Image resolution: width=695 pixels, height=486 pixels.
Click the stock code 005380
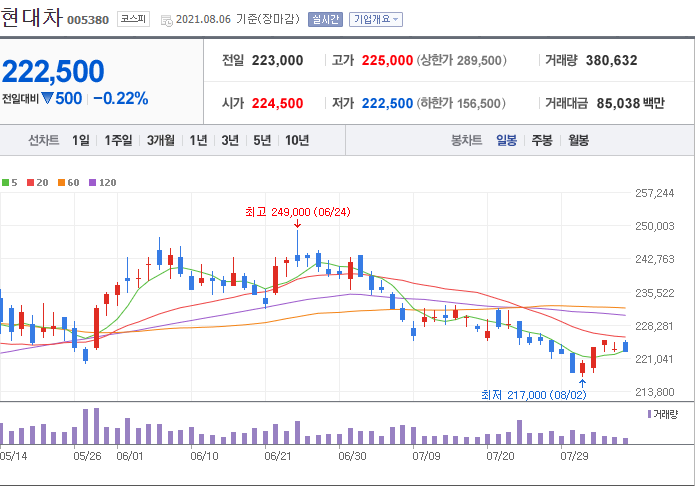point(88,20)
